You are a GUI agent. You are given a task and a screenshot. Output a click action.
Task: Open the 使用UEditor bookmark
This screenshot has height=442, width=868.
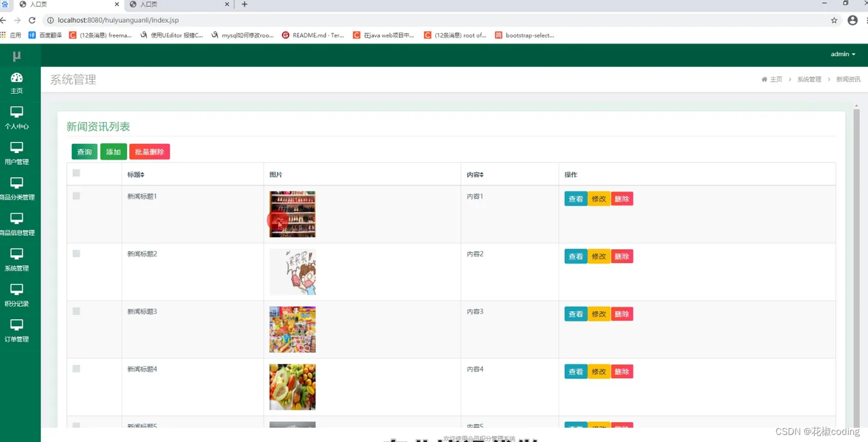pos(172,35)
